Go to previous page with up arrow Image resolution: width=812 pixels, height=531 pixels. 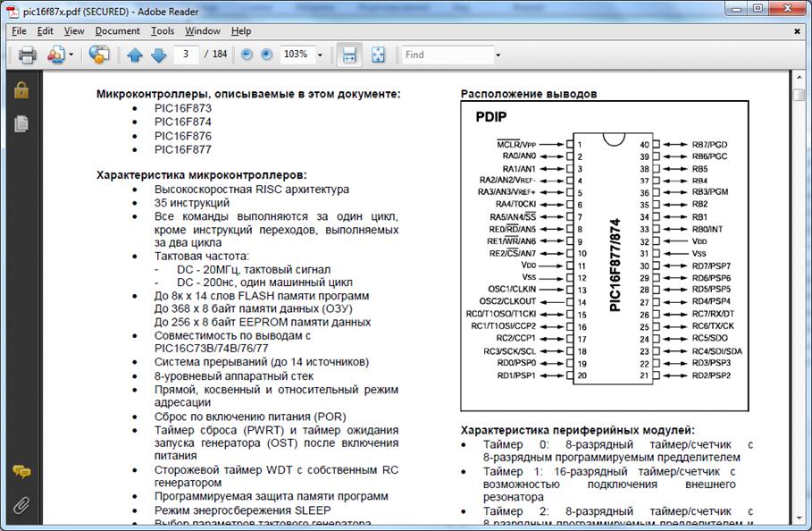click(x=135, y=55)
